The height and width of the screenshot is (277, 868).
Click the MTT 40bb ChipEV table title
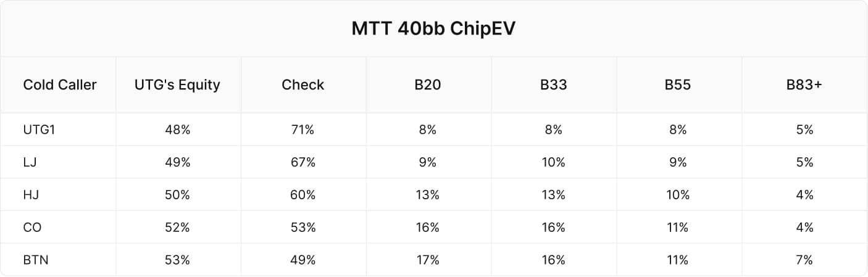433,29
